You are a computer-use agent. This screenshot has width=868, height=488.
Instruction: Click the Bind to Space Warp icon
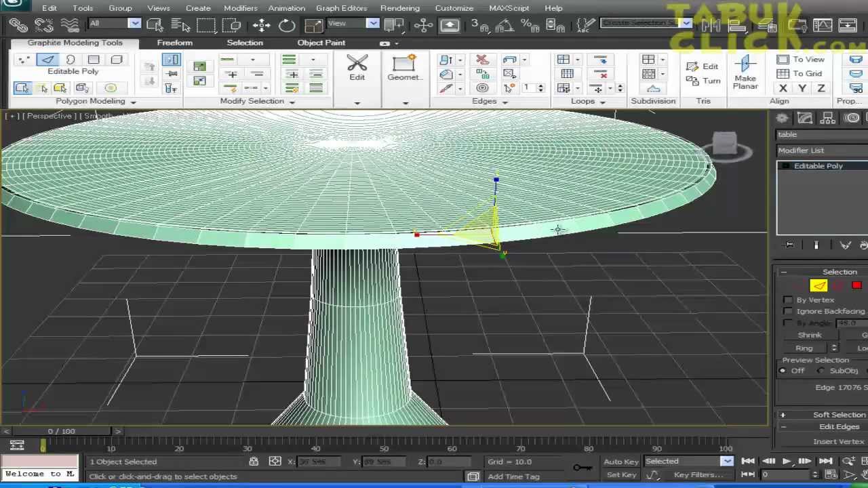[x=69, y=25]
